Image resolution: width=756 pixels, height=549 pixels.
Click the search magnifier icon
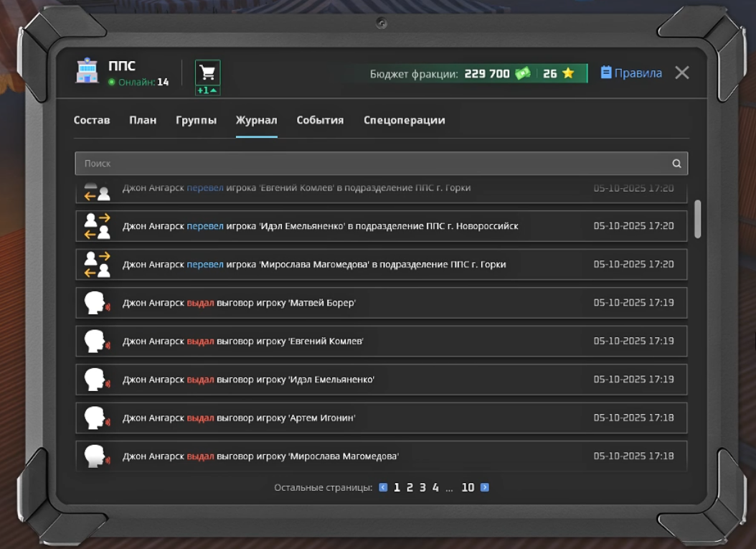[x=676, y=164]
